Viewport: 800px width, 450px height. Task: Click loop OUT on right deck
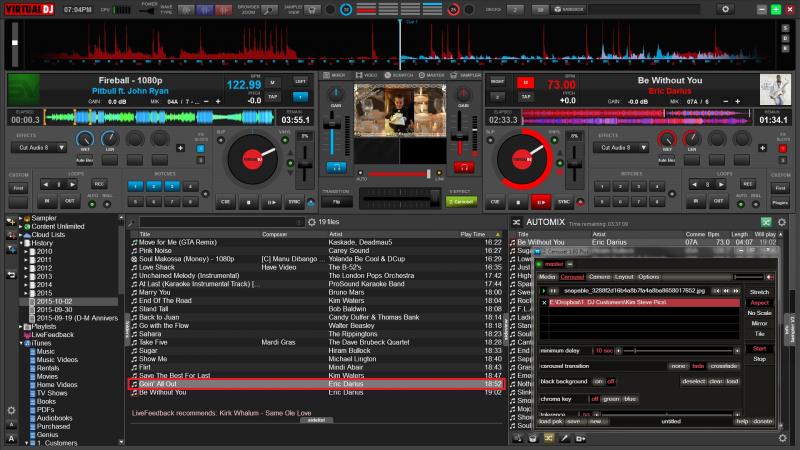coord(718,201)
